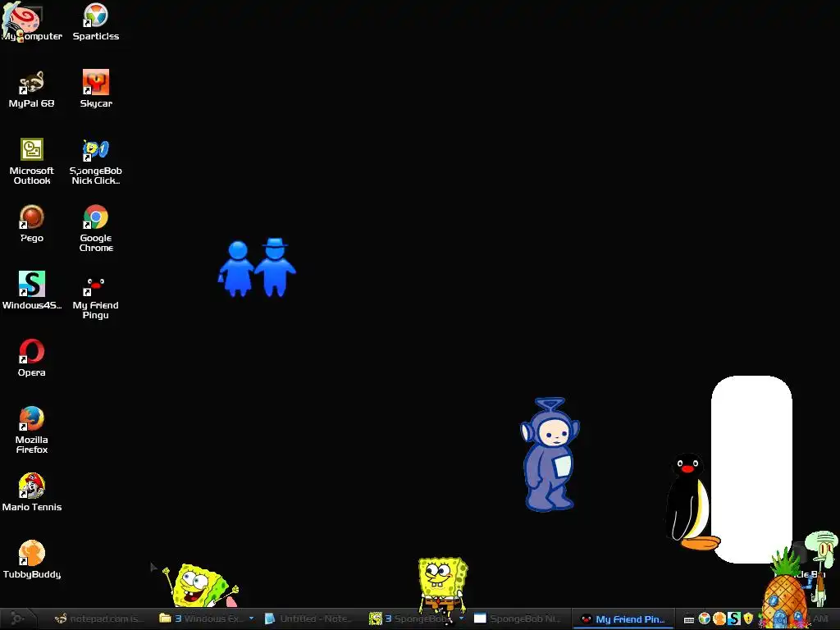Open the My Computer desktop icon
This screenshot has height=630, width=840.
[x=31, y=22]
